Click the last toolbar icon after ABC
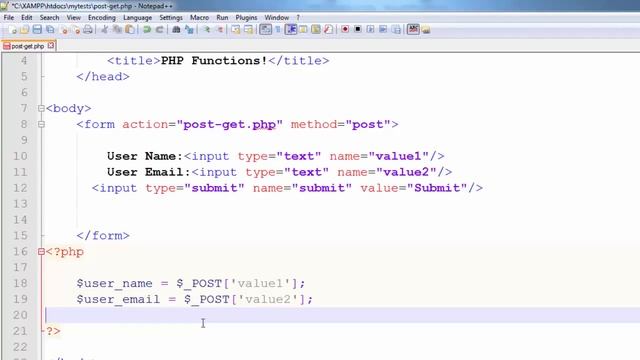The height and width of the screenshot is (360, 640). point(426,29)
